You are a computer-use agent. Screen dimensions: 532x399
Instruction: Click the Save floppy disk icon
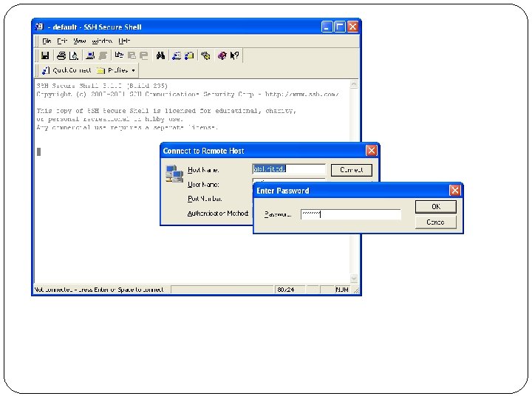tap(45, 55)
